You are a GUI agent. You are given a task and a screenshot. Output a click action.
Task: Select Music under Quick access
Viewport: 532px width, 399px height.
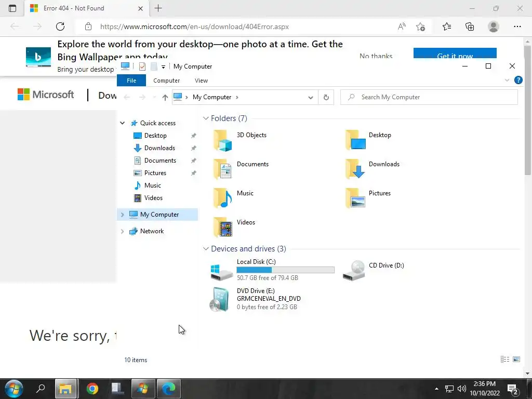[x=152, y=185]
